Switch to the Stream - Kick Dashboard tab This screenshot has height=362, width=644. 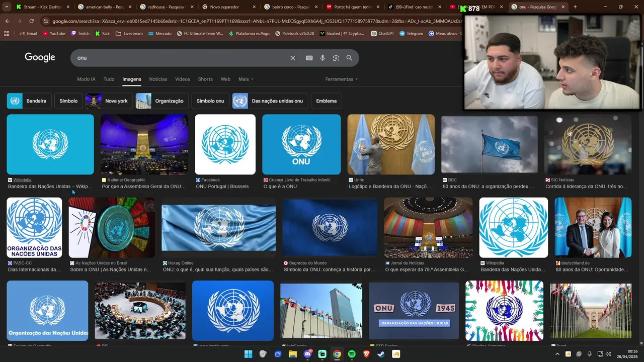coord(42,7)
